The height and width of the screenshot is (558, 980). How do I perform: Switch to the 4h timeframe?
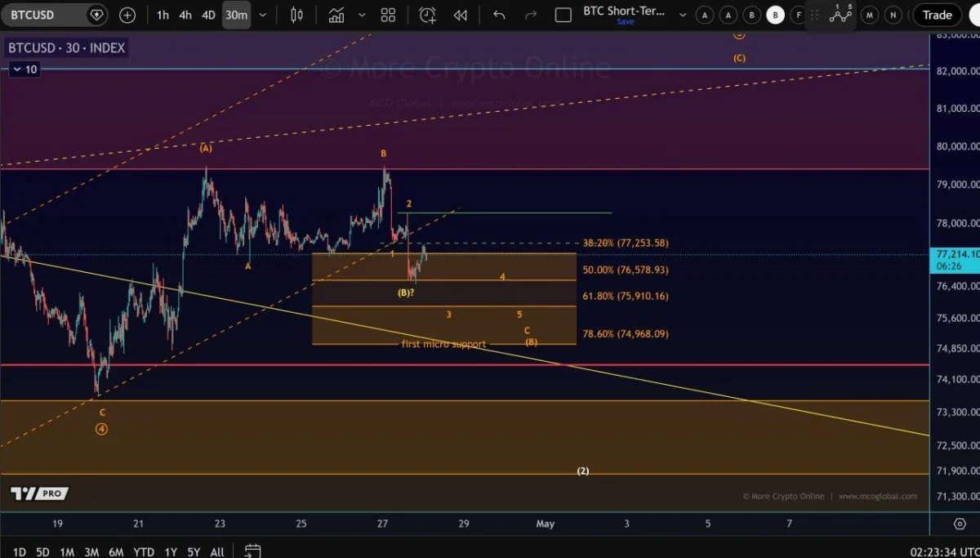(185, 15)
